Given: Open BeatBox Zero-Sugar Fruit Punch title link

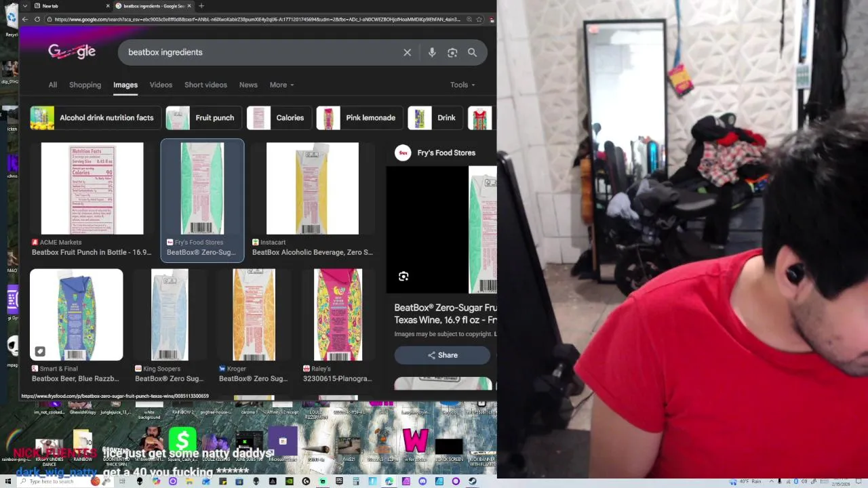Looking at the screenshot, I should (x=446, y=314).
